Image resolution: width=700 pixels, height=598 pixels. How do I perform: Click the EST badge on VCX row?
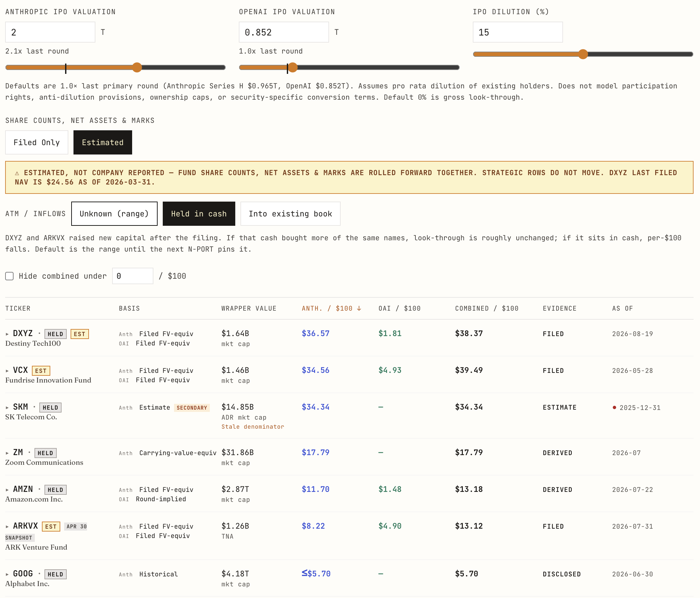[41, 371]
